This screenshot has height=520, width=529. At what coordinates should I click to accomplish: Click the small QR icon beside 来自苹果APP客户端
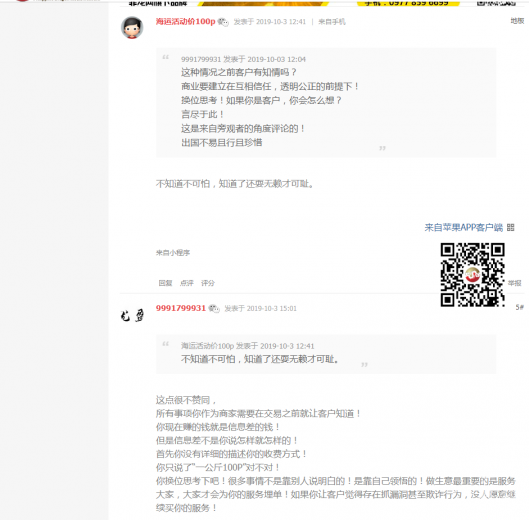[510, 227]
